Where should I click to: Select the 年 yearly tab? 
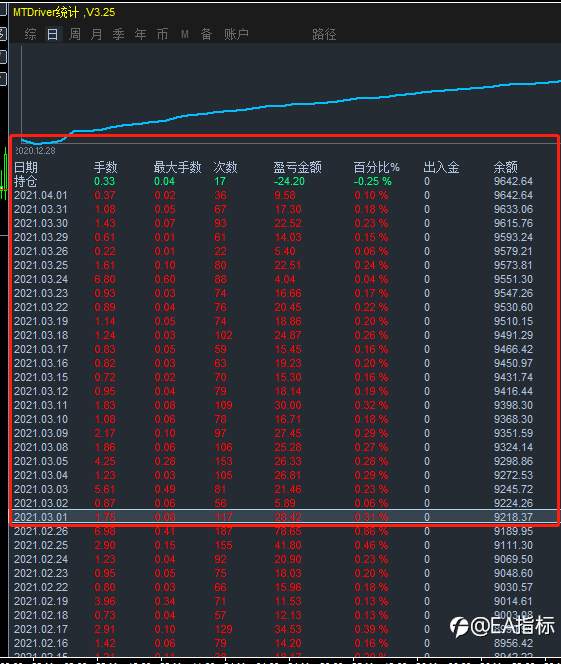pyautogui.click(x=141, y=34)
